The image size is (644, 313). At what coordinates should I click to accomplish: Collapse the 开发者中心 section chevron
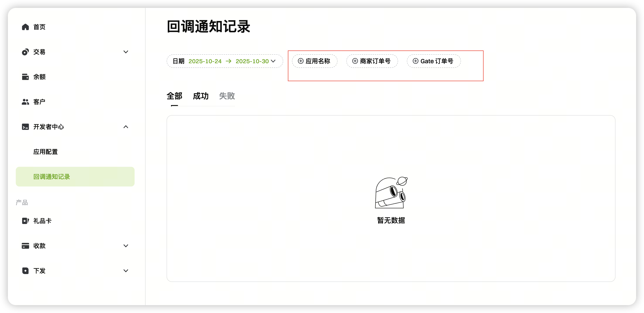(126, 127)
